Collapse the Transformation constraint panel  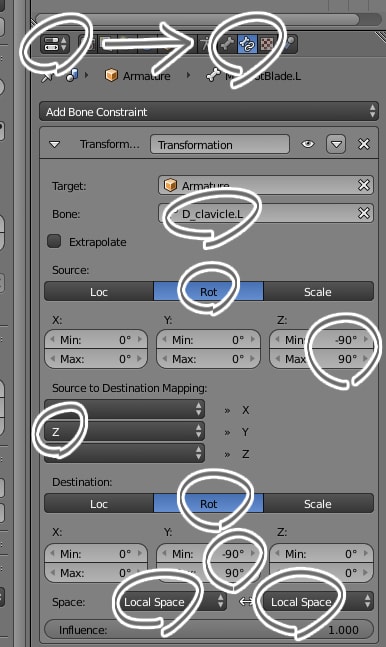click(54, 144)
